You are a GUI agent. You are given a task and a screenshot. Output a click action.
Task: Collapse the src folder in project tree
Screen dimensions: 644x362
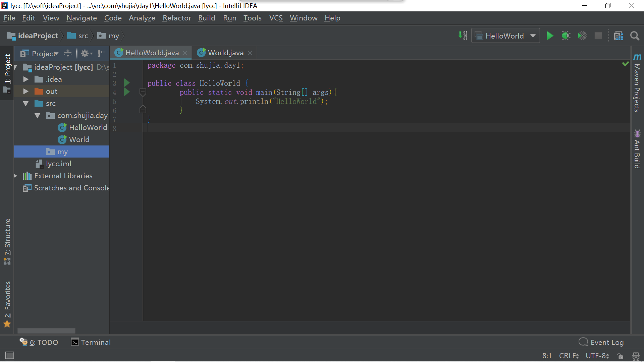[26, 104]
